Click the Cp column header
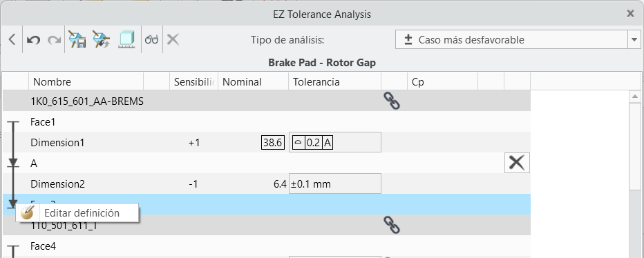 pos(442,81)
